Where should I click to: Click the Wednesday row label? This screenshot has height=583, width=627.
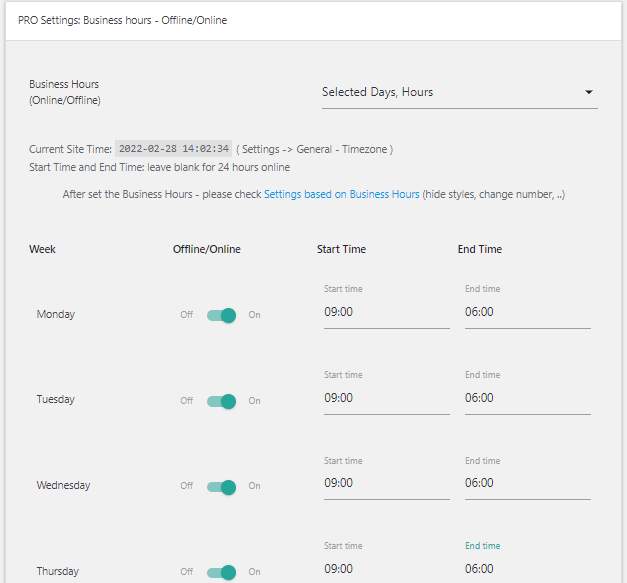[x=63, y=486]
